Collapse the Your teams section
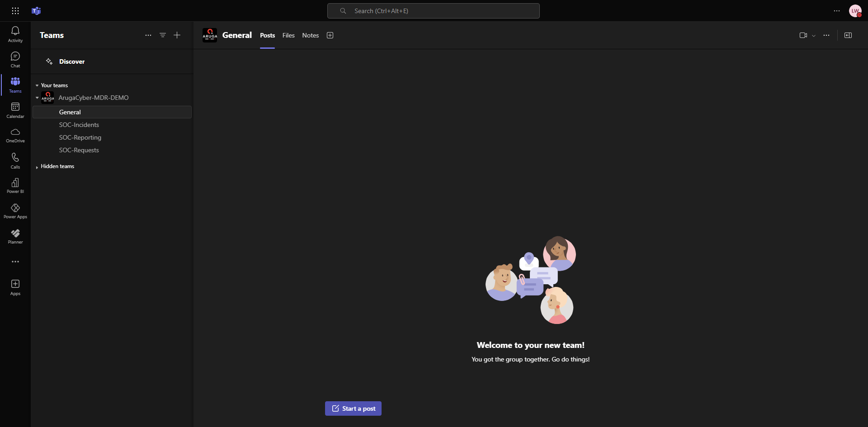The image size is (868, 427). pyautogui.click(x=37, y=85)
